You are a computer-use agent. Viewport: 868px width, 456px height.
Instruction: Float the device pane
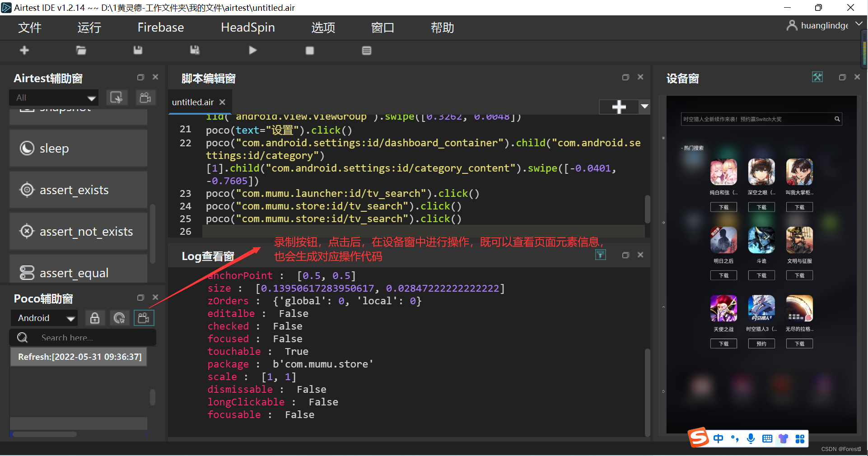842,77
